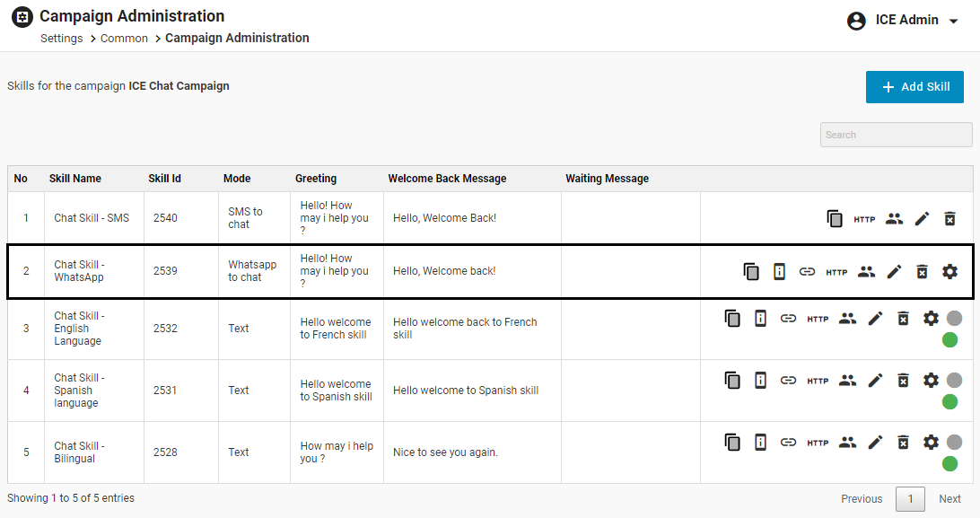Open users icon for Chat Skill - English Language
The width and height of the screenshot is (980, 518).
tap(847, 318)
